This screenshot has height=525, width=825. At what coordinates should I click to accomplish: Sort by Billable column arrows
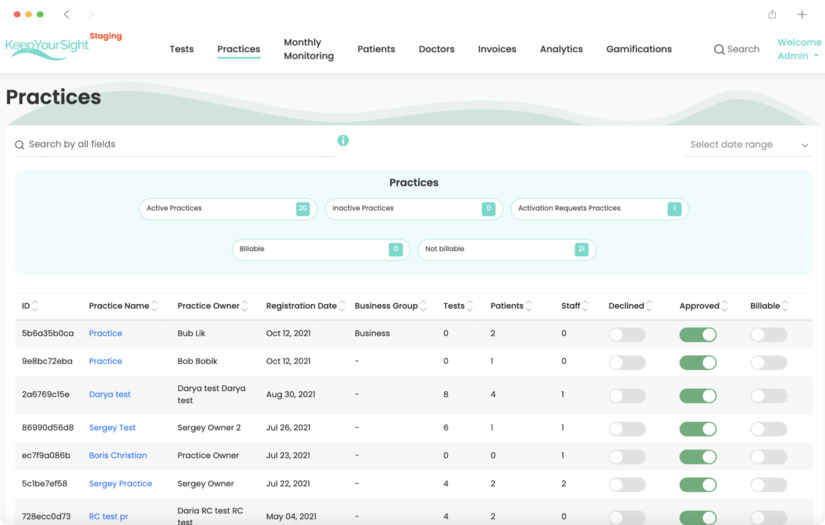785,306
